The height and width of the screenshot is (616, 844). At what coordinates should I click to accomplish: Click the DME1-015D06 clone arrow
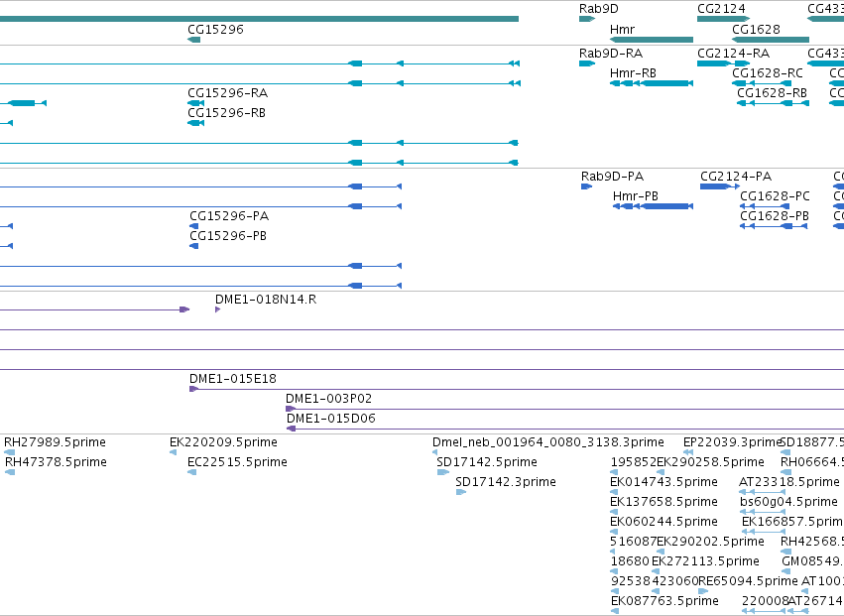tap(292, 429)
